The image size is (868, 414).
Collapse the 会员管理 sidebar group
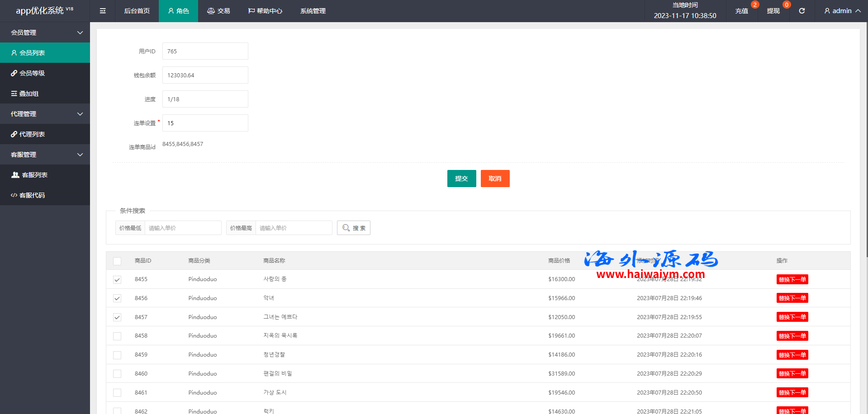click(x=45, y=33)
